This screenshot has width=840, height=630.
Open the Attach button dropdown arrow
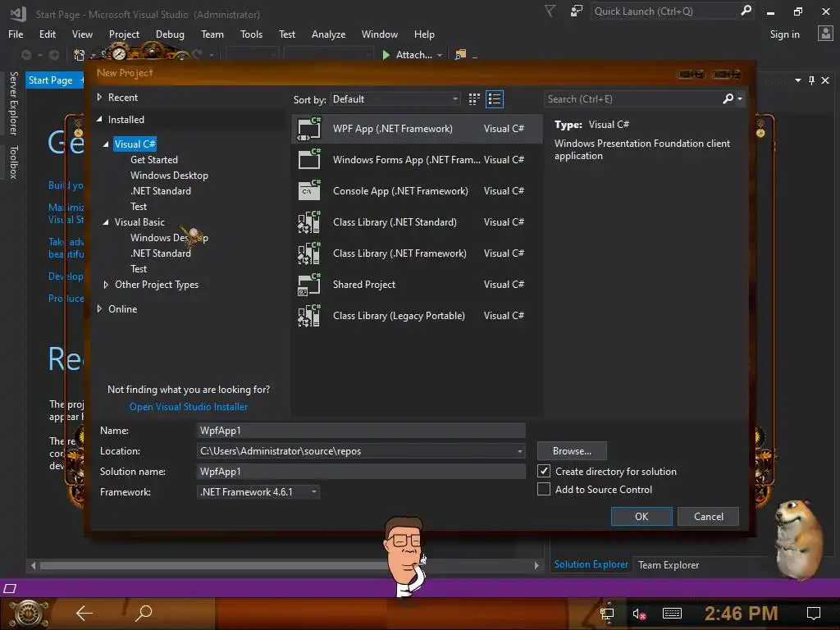pyautogui.click(x=440, y=55)
